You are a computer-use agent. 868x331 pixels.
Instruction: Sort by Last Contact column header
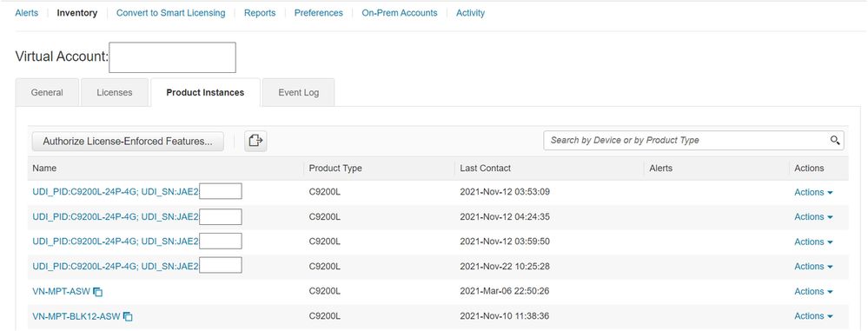point(485,168)
